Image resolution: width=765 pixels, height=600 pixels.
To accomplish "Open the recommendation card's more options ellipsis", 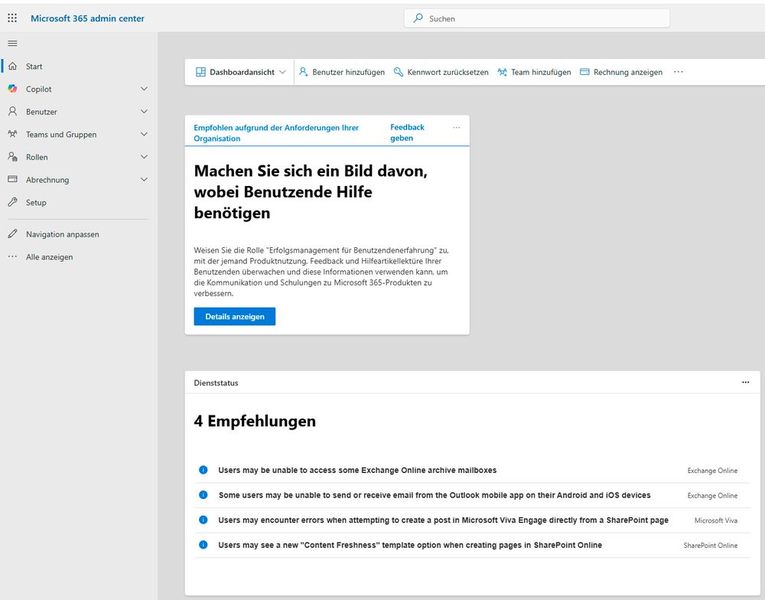I will [456, 127].
